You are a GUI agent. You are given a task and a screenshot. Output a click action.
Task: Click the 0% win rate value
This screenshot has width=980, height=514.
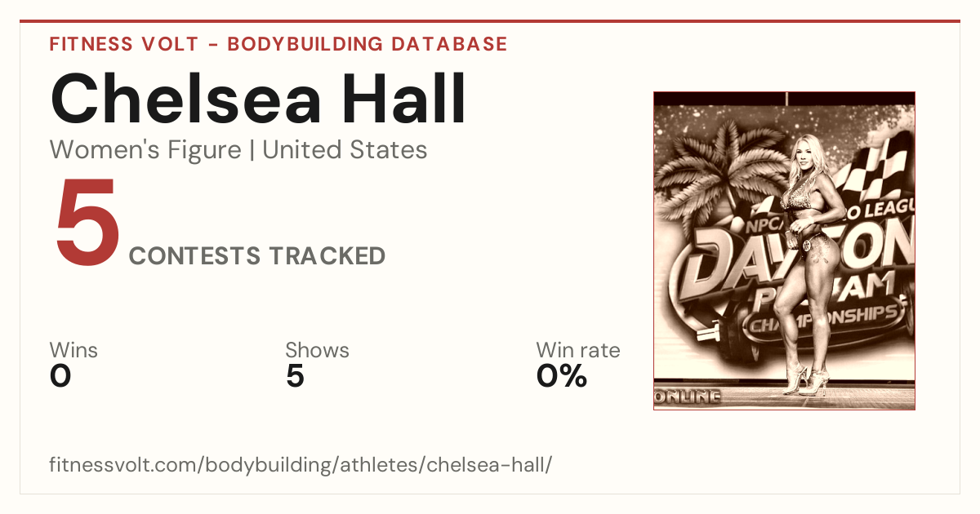pos(562,377)
